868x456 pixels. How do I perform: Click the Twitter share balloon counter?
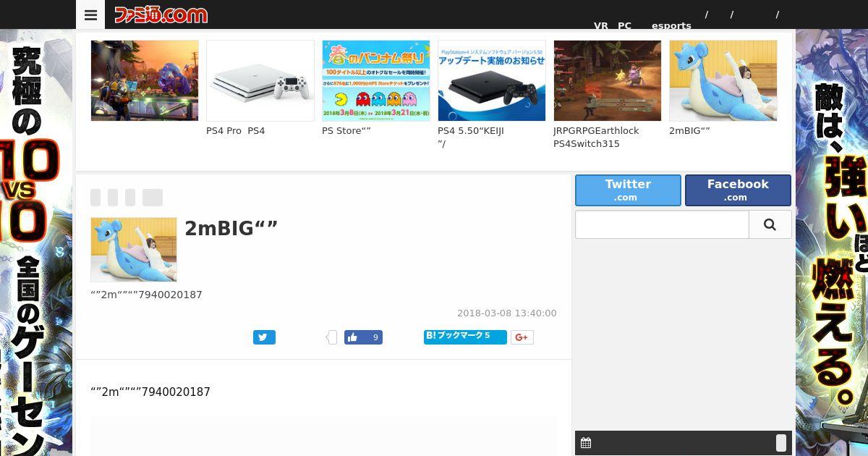point(332,337)
